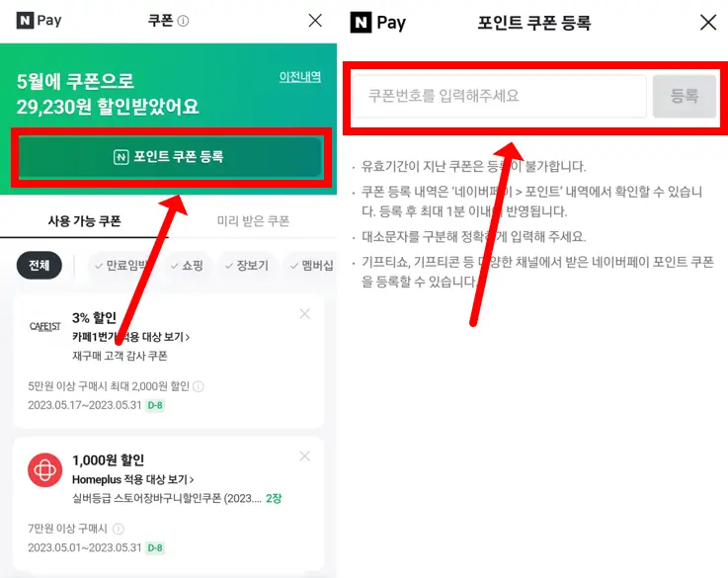Viewport: 728px width, 578px height.
Task: Toggle the 쇼핑 filter chip
Action: coord(187,266)
